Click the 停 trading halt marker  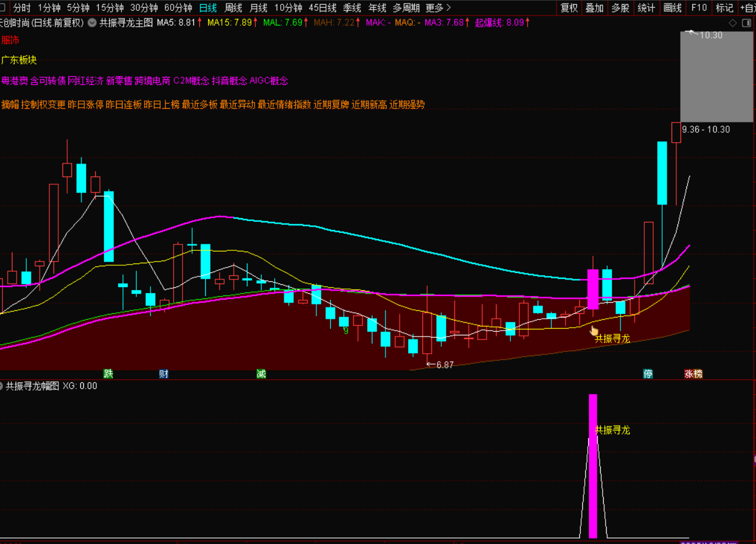(x=648, y=373)
